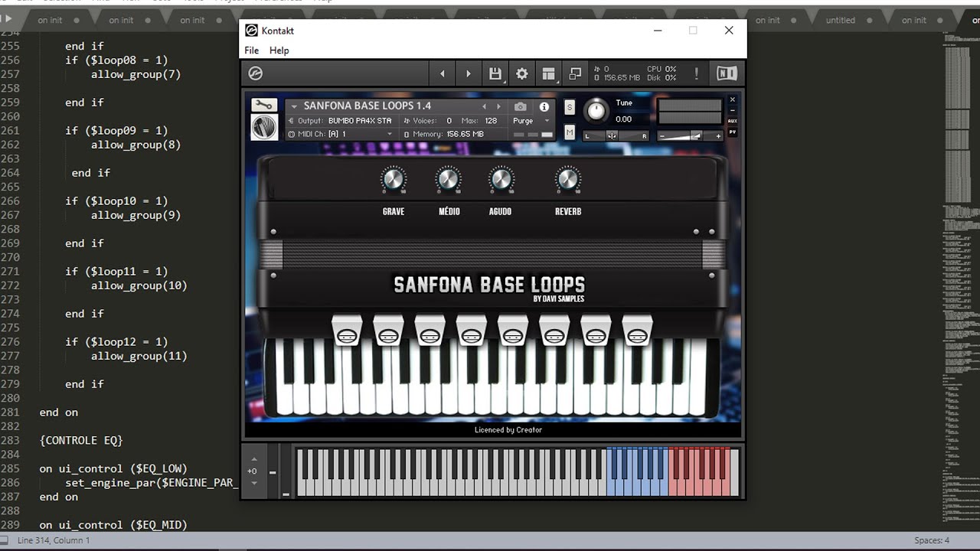This screenshot has height=551, width=980.
Task: Open the Kontakt File menu
Action: point(252,51)
